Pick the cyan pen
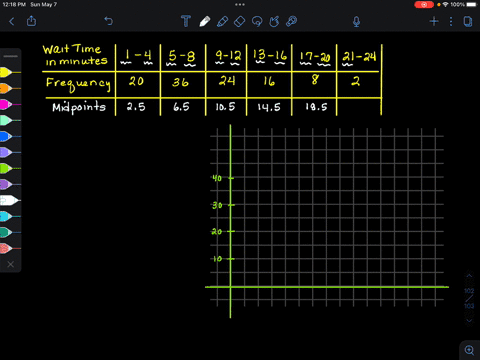 pyautogui.click(x=10, y=216)
